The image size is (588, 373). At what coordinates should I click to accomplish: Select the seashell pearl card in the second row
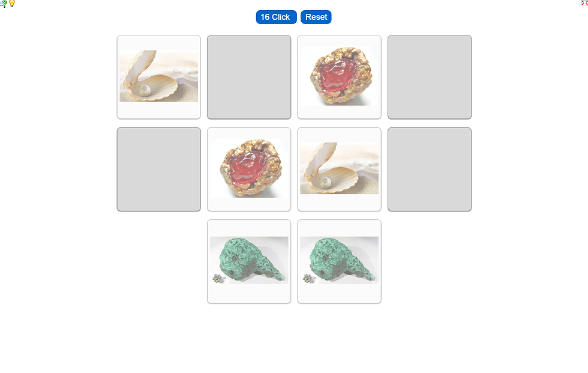click(340, 169)
